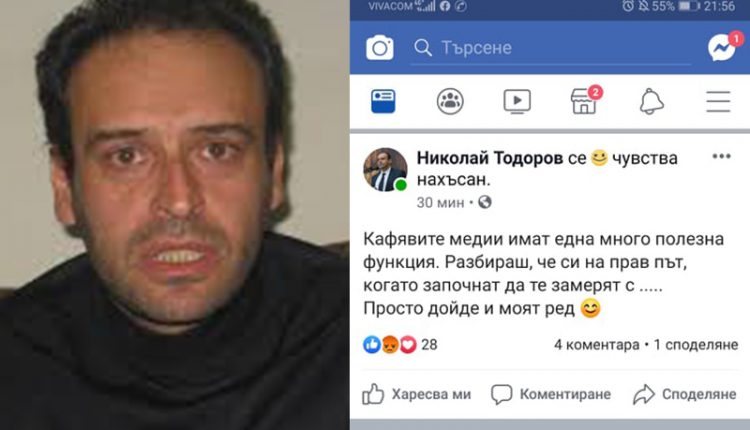Click the Търсене search field

551,48
